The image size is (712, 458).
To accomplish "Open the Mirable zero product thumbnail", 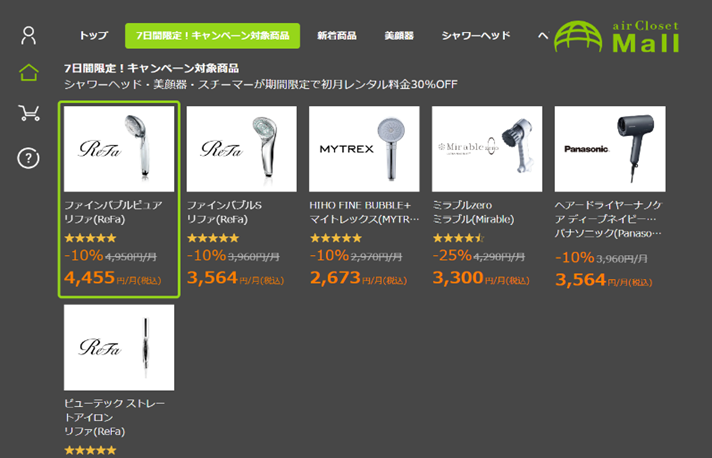I will 487,149.
